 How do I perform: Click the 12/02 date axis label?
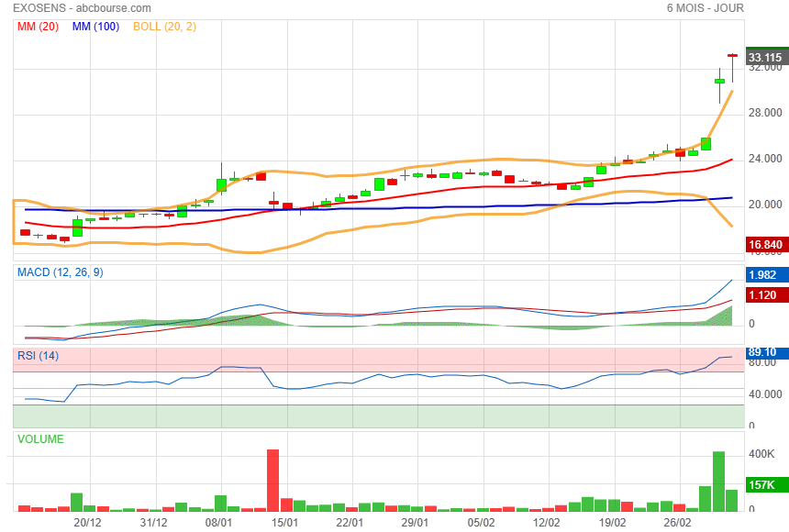(x=547, y=523)
